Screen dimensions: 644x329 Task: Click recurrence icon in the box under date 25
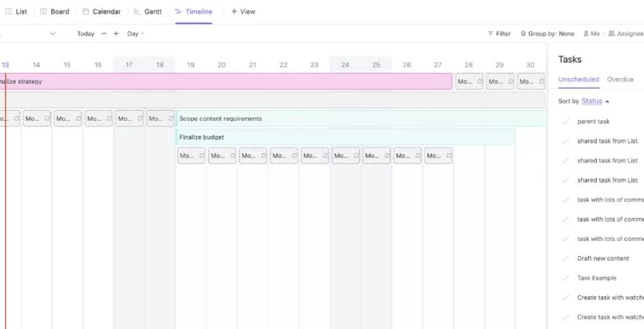(x=387, y=155)
